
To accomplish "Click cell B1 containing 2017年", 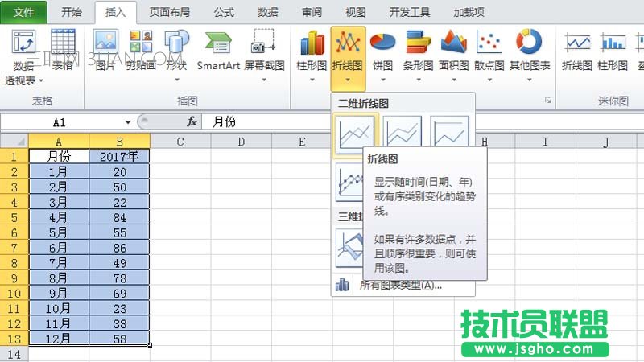I will [119, 156].
